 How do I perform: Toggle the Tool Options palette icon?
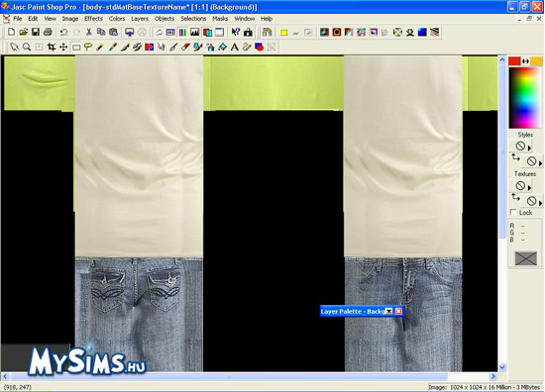pyautogui.click(x=170, y=33)
